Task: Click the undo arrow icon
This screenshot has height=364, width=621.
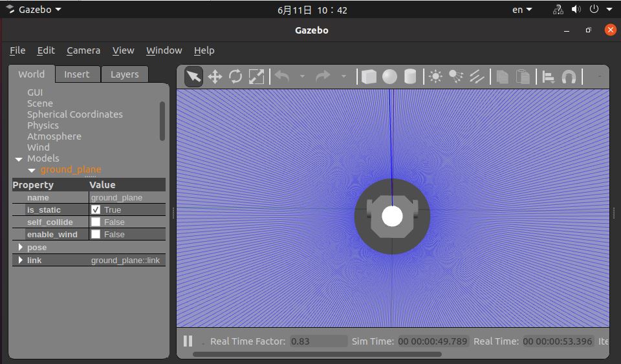Action: point(282,76)
